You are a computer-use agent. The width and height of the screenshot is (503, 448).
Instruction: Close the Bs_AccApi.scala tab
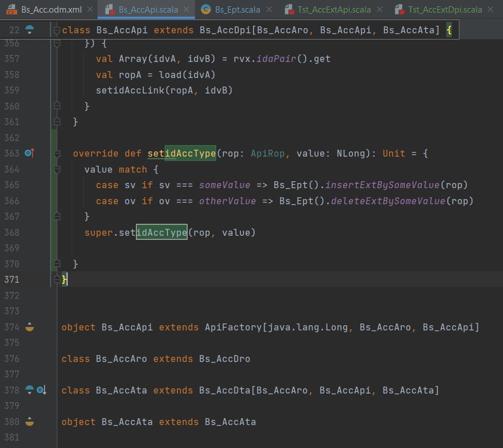186,9
